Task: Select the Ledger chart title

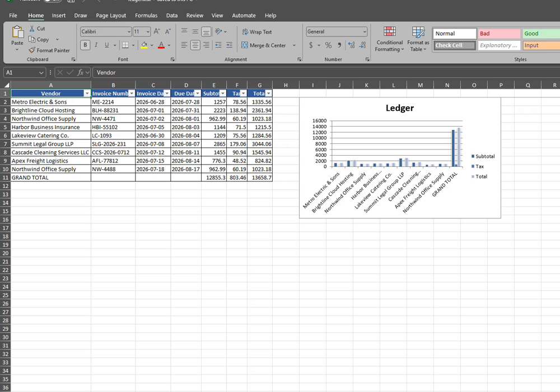Action: pos(400,108)
